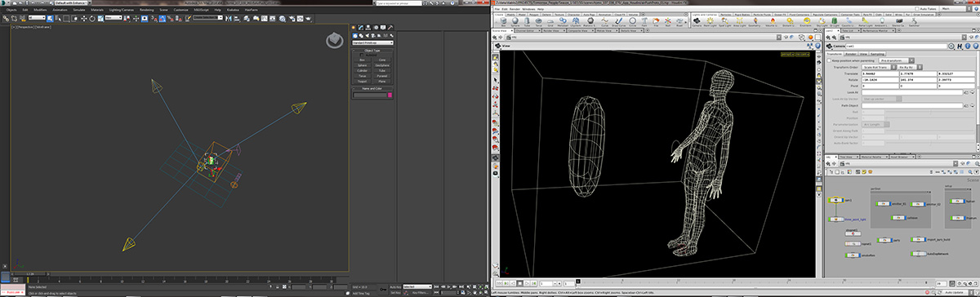
Task: Select the cam1 node in network view
Action: tap(835, 200)
